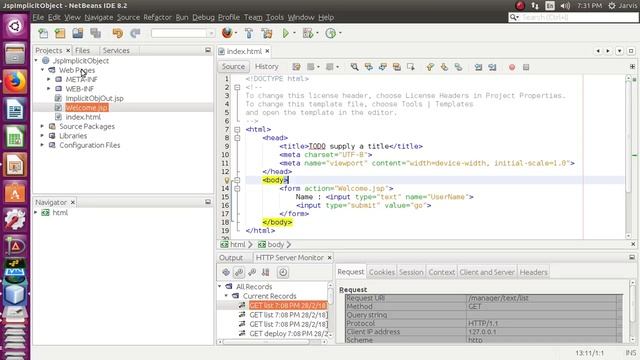Screen dimensions: 640x360
Task: Expand the WEB-INF folder
Action: [49, 89]
